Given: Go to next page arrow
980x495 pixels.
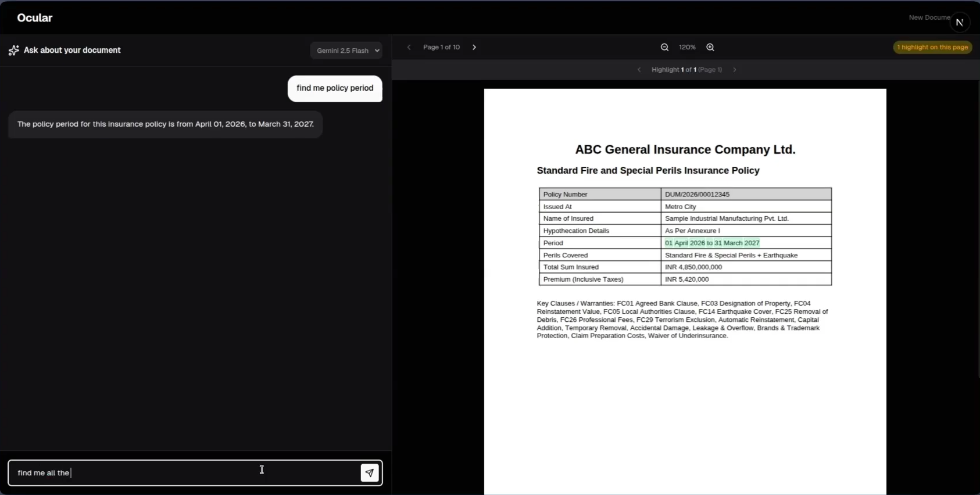Looking at the screenshot, I should (x=474, y=47).
